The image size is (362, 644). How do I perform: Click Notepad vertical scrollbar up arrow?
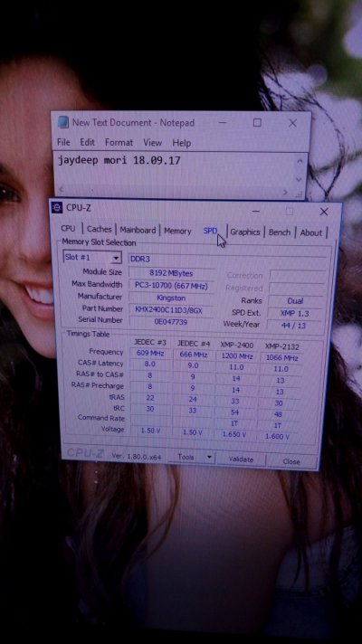300,161
